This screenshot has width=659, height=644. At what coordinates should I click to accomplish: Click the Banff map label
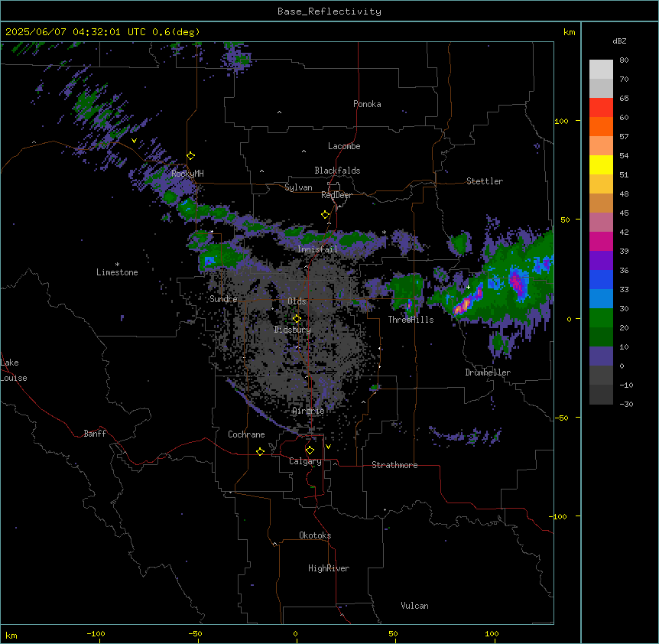(95, 434)
